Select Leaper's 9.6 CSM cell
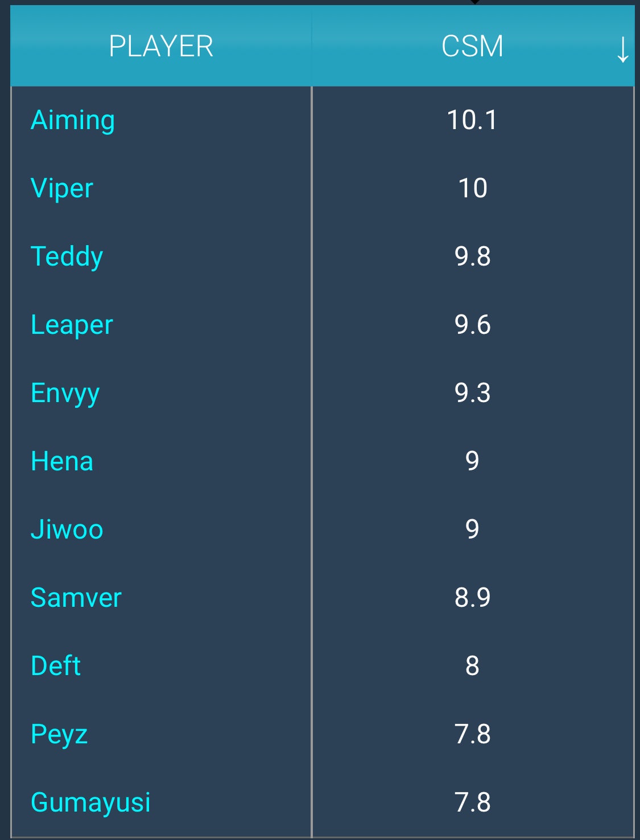The width and height of the screenshot is (640, 840). 473,325
